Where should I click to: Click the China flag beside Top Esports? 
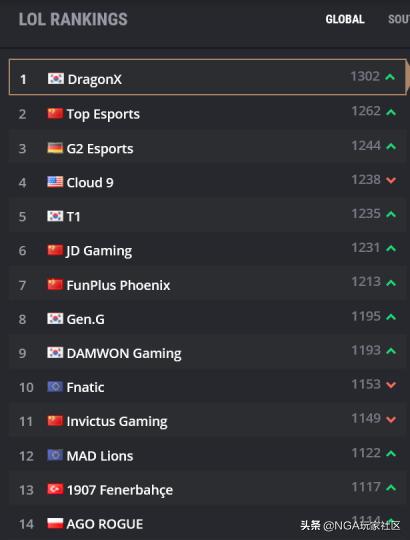click(x=55, y=113)
